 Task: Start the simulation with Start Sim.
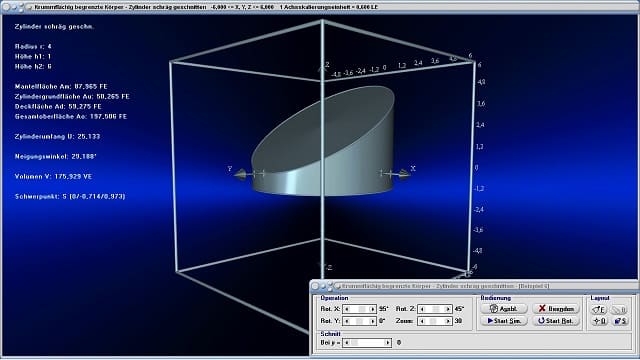pyautogui.click(x=504, y=321)
